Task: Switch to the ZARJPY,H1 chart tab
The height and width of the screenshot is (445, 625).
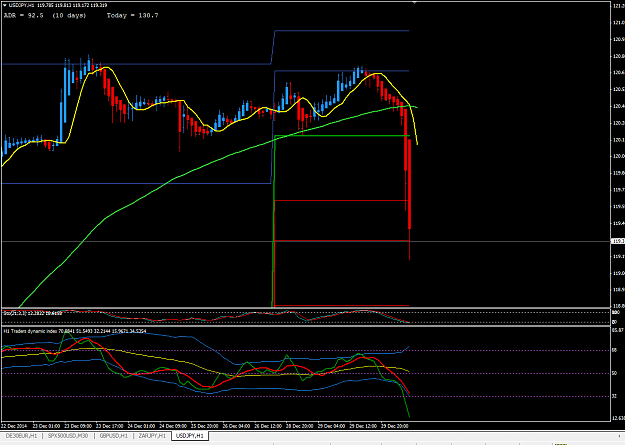Action: tap(152, 436)
